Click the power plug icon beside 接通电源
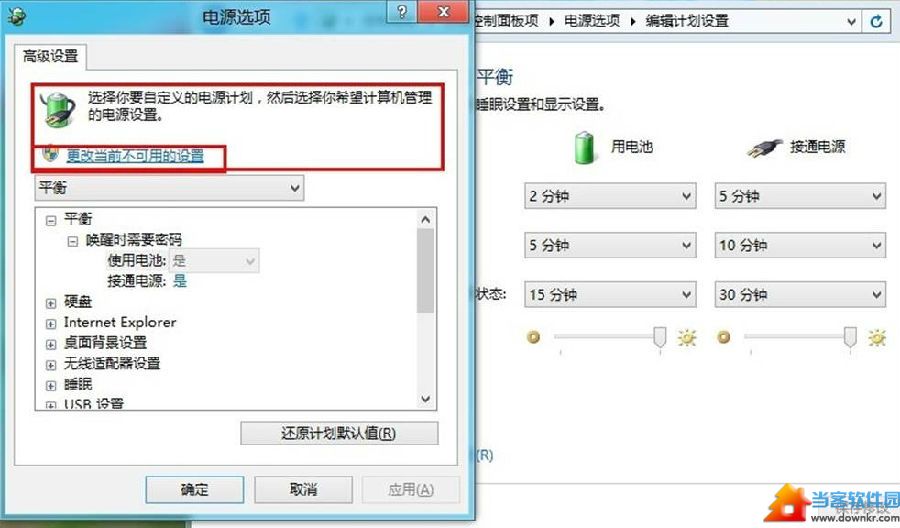The width and height of the screenshot is (900, 528). pos(765,148)
